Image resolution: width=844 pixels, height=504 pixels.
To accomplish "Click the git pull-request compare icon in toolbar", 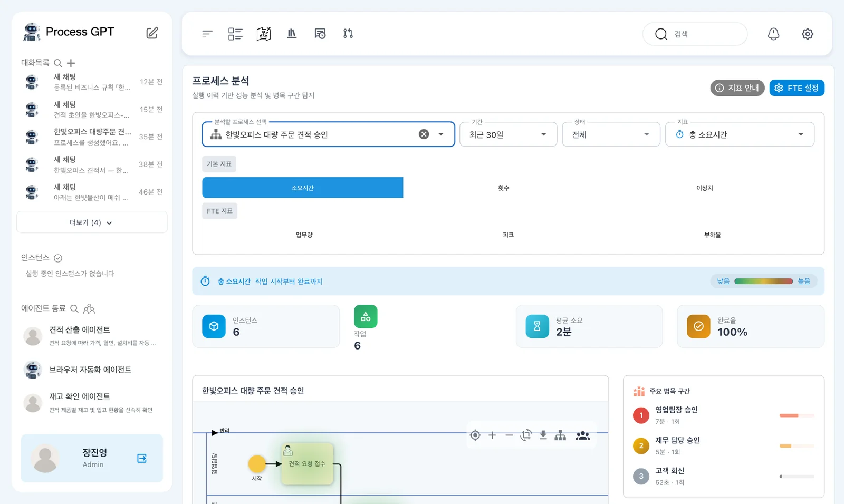I will coord(348,34).
